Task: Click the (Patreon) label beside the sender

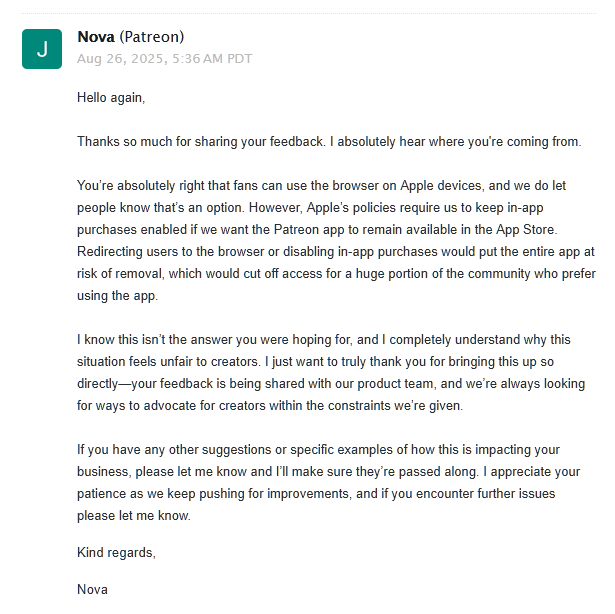Action: point(152,38)
